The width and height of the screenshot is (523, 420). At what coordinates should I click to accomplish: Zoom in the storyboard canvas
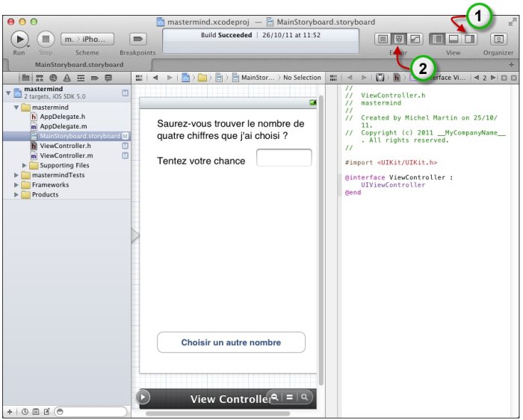tap(305, 397)
